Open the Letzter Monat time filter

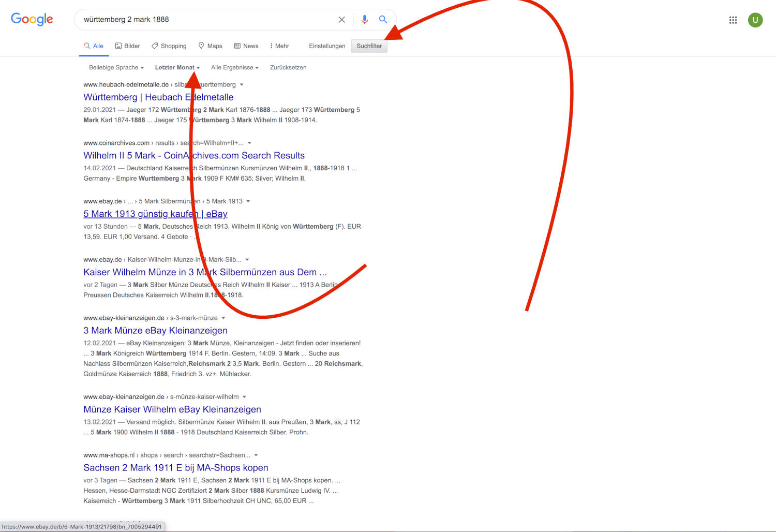click(177, 68)
